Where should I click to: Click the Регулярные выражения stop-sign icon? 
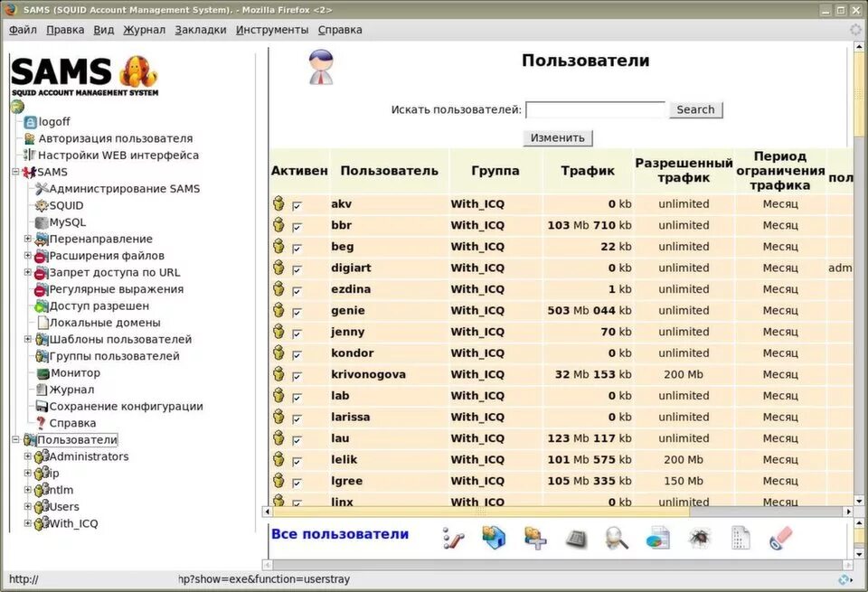coord(42,289)
